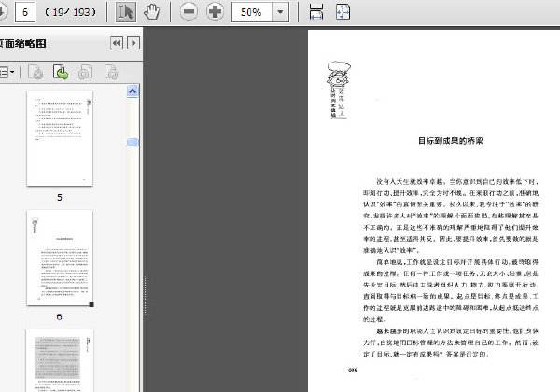The height and width of the screenshot is (392, 560).
Task: Select the page 6 thumbnail
Action: (60, 258)
